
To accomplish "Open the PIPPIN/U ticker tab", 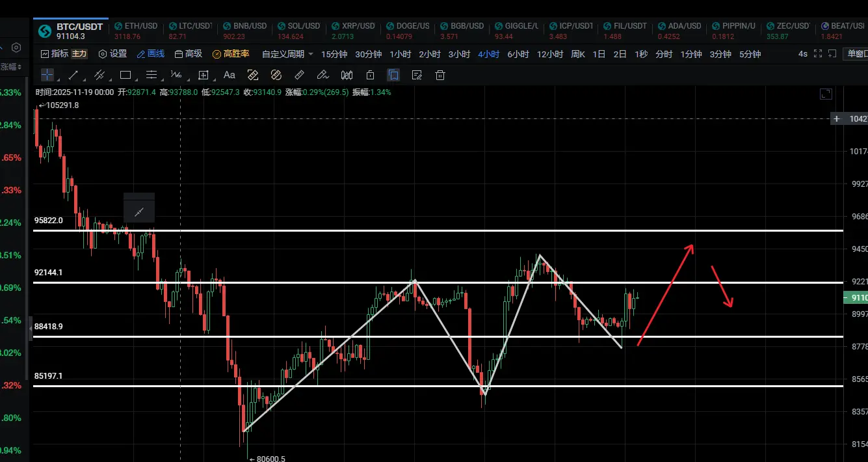I will tap(733, 31).
